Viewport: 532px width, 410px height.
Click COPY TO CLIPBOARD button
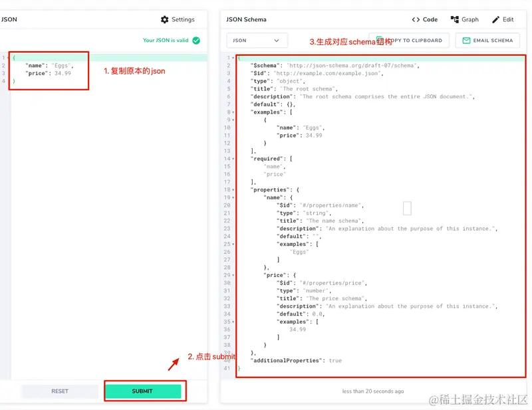pyautogui.click(x=409, y=41)
